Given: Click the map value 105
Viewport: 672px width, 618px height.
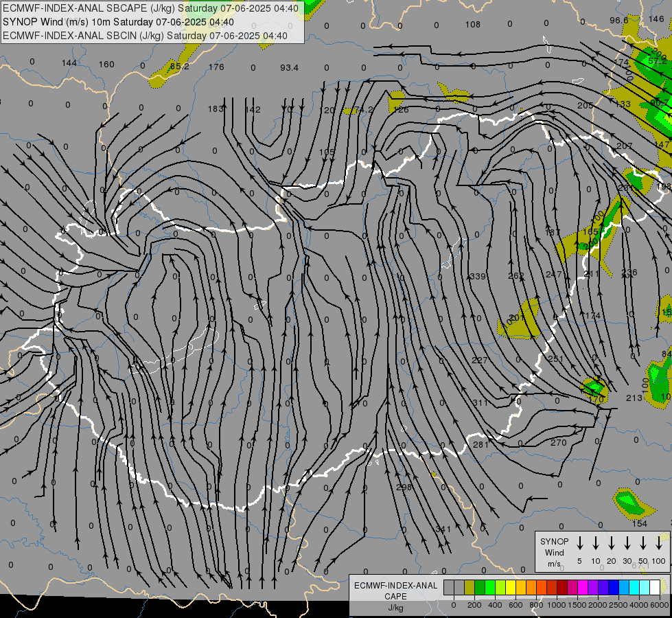Looking at the screenshot, I should point(327,152).
